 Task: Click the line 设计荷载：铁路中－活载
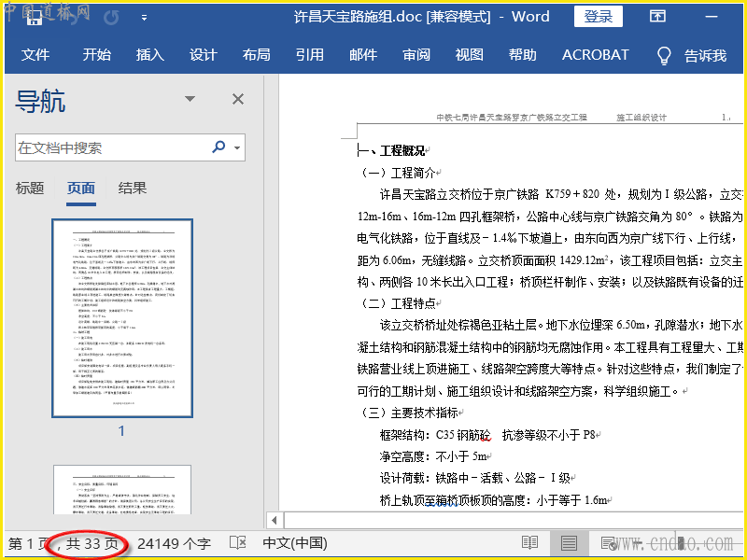(475, 478)
